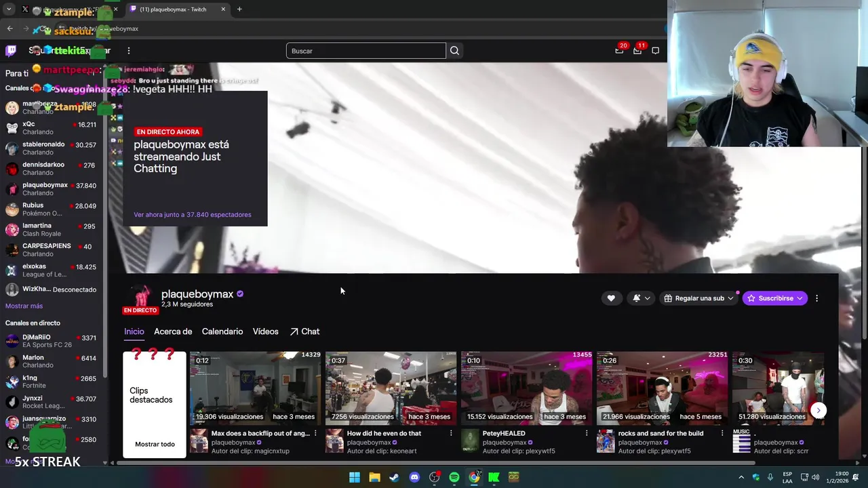Open the PeteyHEALED clip thumbnail

526,388
